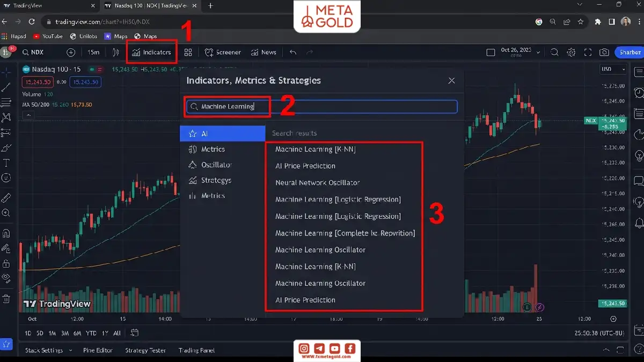The width and height of the screenshot is (644, 362).
Task: Open the Trading Panel tab
Action: [196, 350]
